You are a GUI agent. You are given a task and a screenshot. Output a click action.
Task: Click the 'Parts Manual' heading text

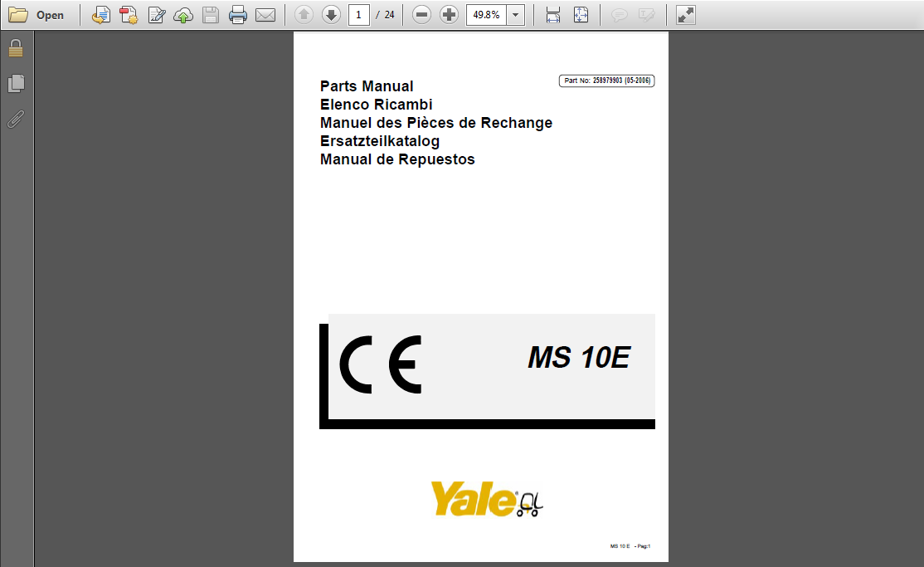click(x=367, y=86)
